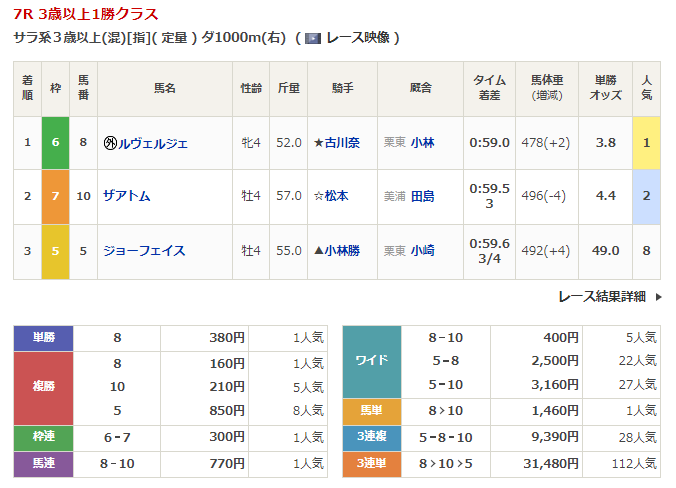Open trainer 小林 profile link
The height and width of the screenshot is (488, 676).
point(422,143)
